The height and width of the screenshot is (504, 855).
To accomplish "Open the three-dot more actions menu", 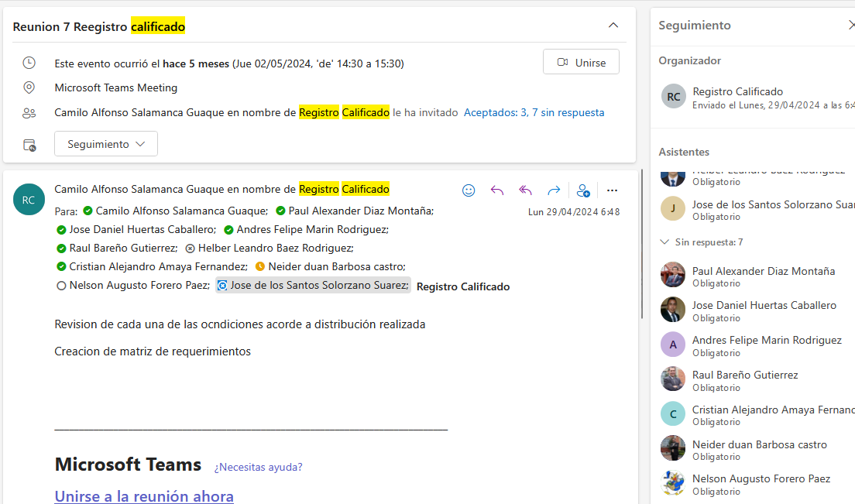I will [612, 190].
